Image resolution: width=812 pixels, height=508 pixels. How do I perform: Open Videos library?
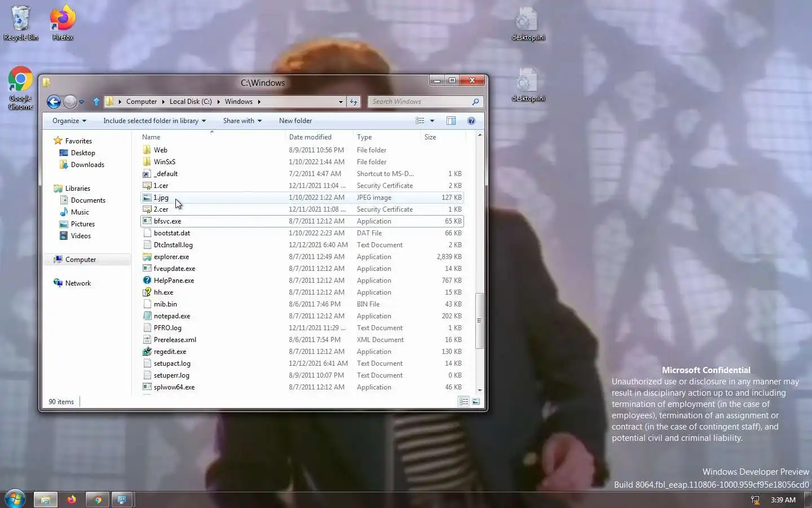coord(81,236)
